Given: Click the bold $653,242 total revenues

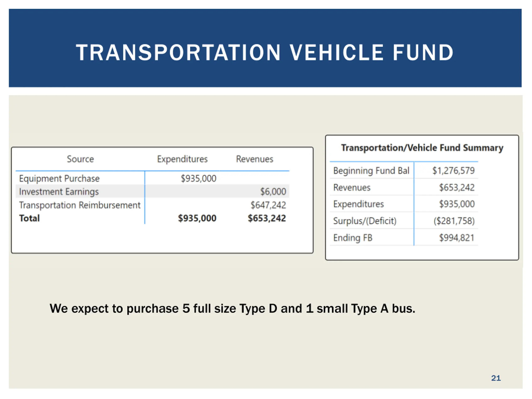Looking at the screenshot, I should [x=267, y=218].
